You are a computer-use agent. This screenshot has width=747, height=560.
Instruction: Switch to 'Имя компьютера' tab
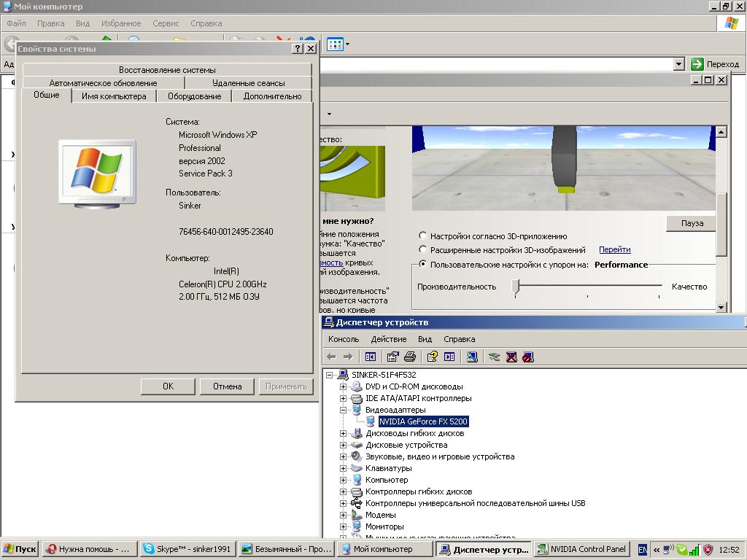coord(114,96)
